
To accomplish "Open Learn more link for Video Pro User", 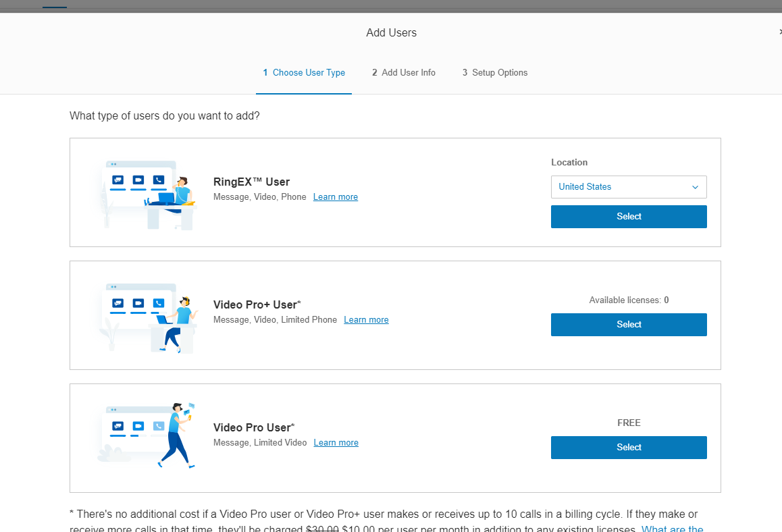I will (336, 443).
